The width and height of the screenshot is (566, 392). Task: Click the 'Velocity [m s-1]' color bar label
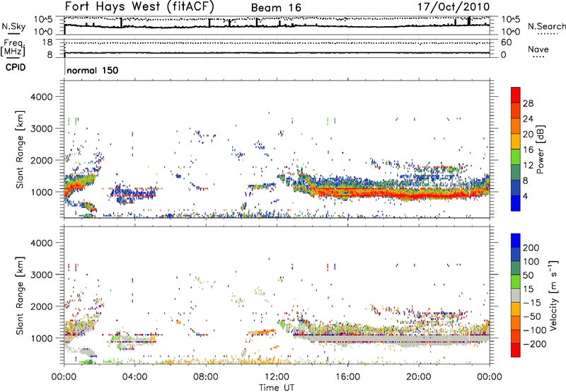pos(553,295)
